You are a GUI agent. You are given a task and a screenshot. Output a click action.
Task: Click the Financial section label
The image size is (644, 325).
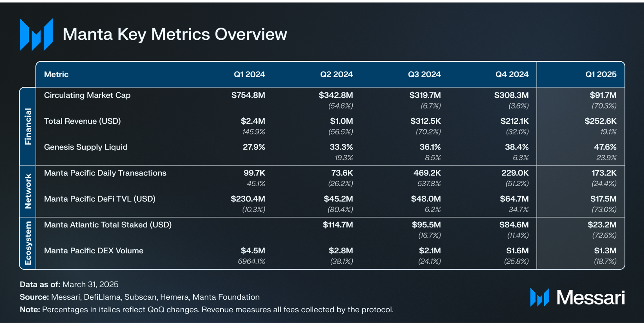coord(28,126)
